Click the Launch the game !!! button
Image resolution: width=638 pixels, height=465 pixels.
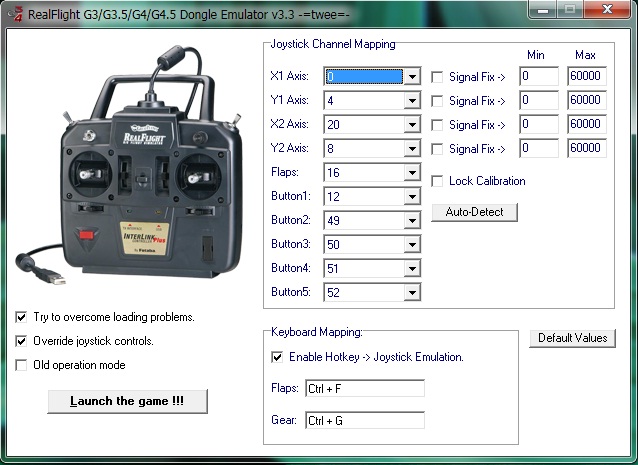127,401
